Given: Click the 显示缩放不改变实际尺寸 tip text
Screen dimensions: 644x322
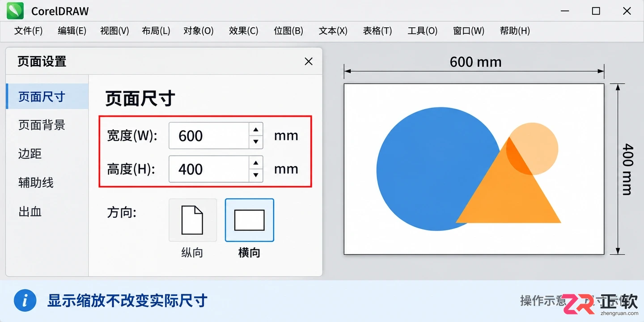Looking at the screenshot, I should pyautogui.click(x=127, y=301).
